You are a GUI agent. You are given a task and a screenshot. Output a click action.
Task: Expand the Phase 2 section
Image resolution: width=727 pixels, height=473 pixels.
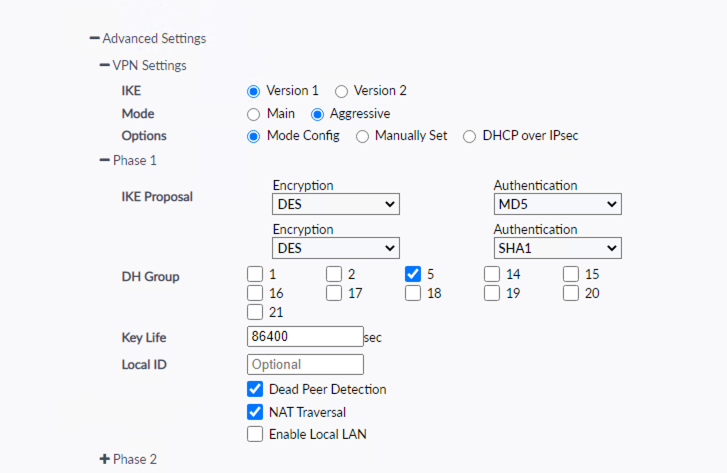coord(105,459)
